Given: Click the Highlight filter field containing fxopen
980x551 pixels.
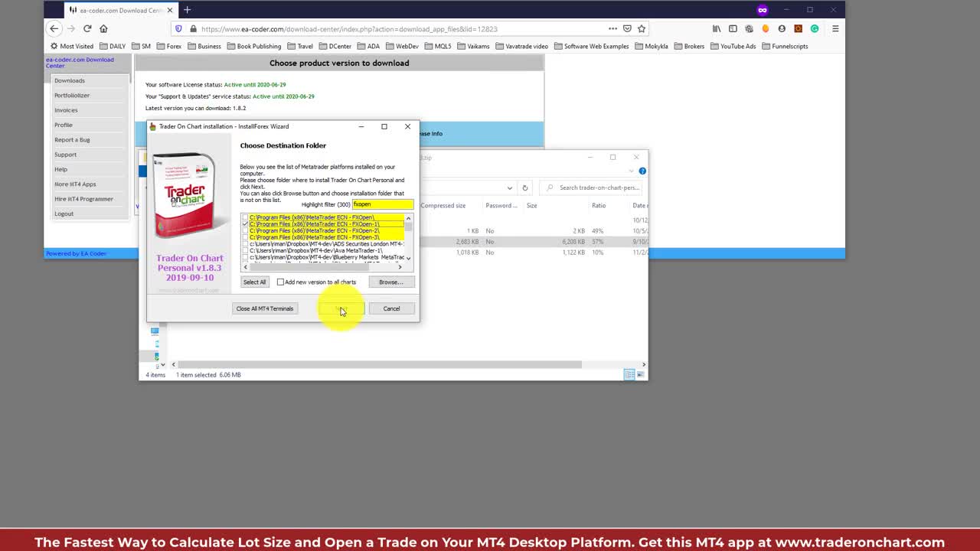Looking at the screenshot, I should coord(383,204).
